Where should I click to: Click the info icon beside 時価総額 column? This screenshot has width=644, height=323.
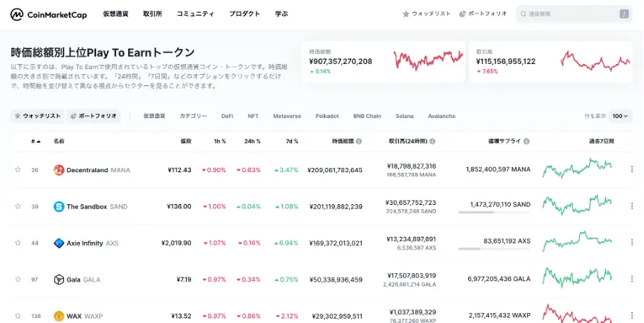(x=359, y=141)
